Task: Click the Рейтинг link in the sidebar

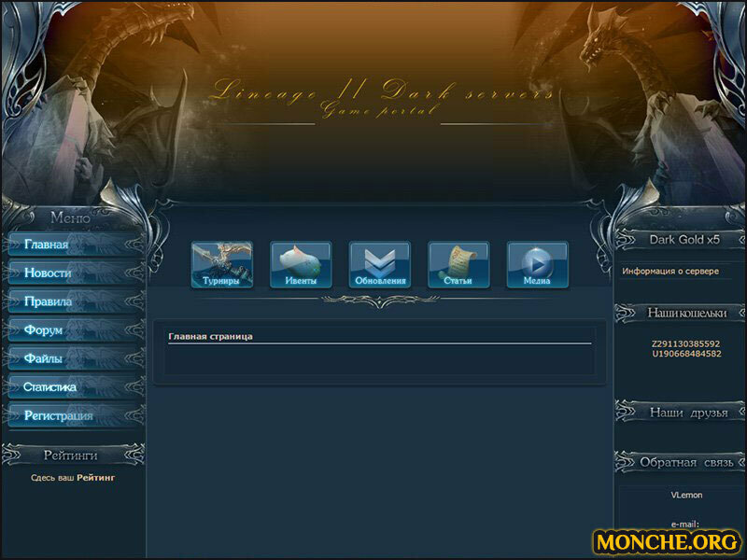Action: click(x=96, y=477)
